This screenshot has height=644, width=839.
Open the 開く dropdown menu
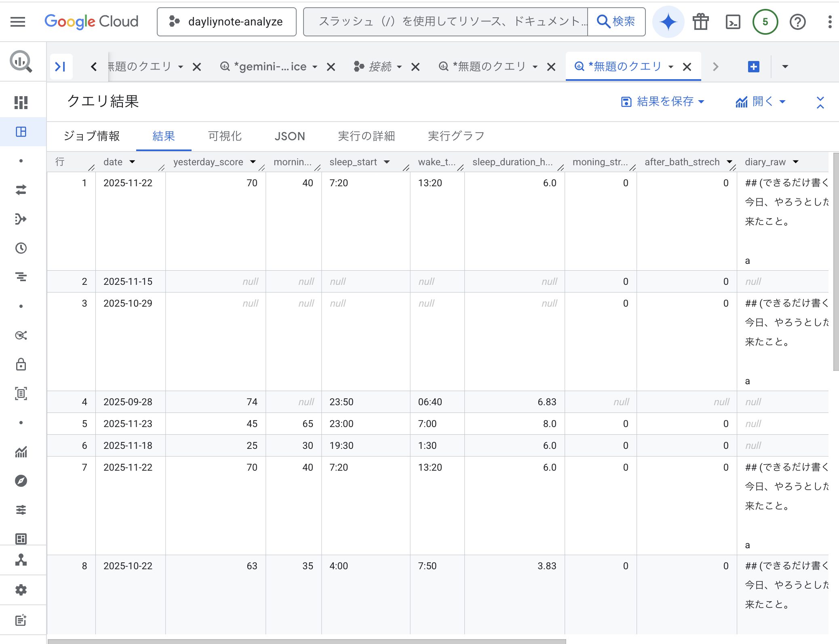(761, 102)
